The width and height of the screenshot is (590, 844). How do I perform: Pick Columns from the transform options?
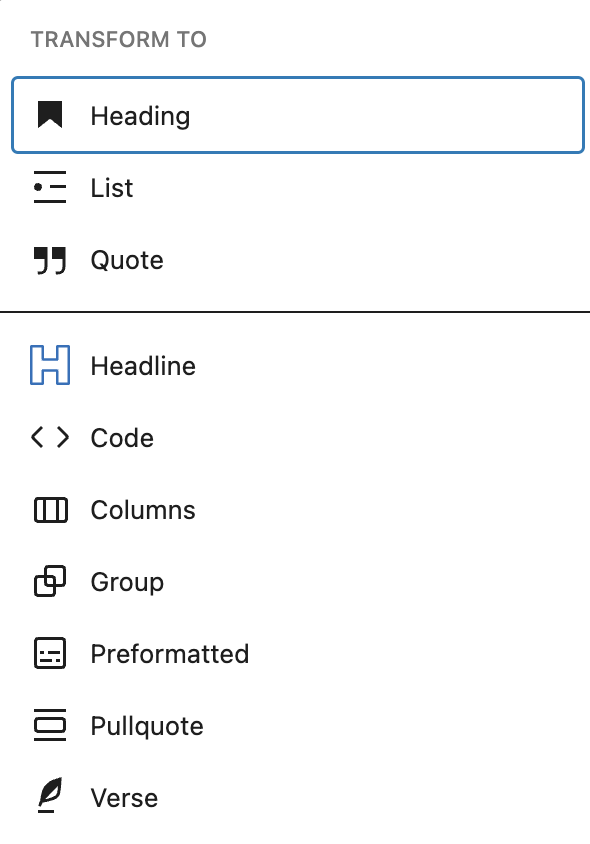coord(143,509)
